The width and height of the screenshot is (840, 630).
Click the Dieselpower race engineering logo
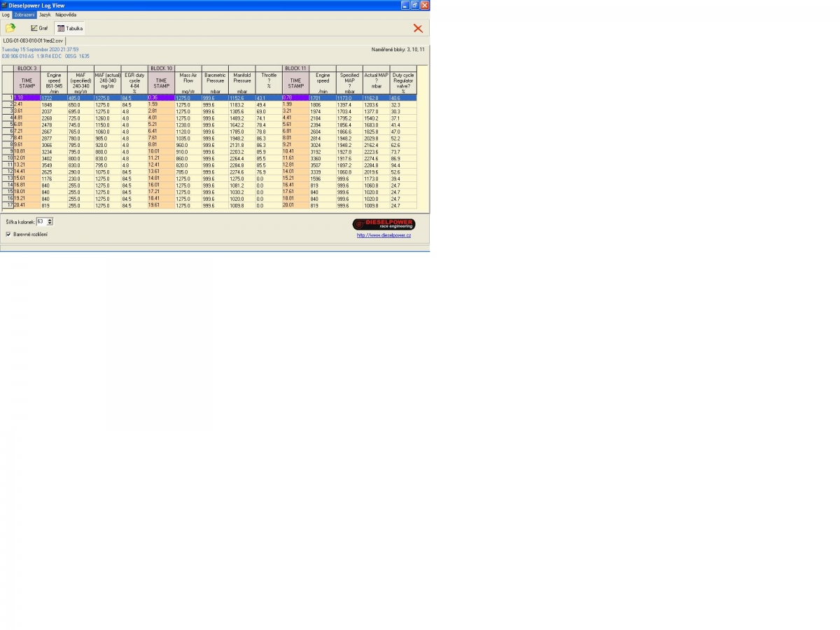(x=384, y=224)
